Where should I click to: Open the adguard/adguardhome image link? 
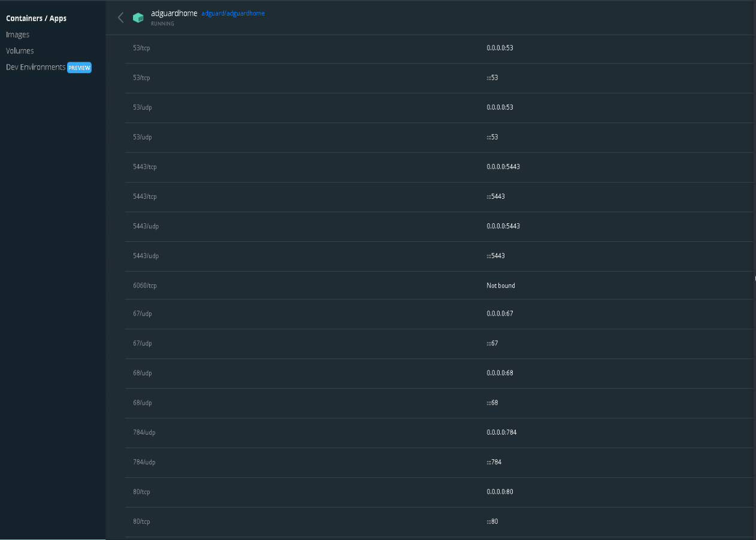pyautogui.click(x=233, y=13)
